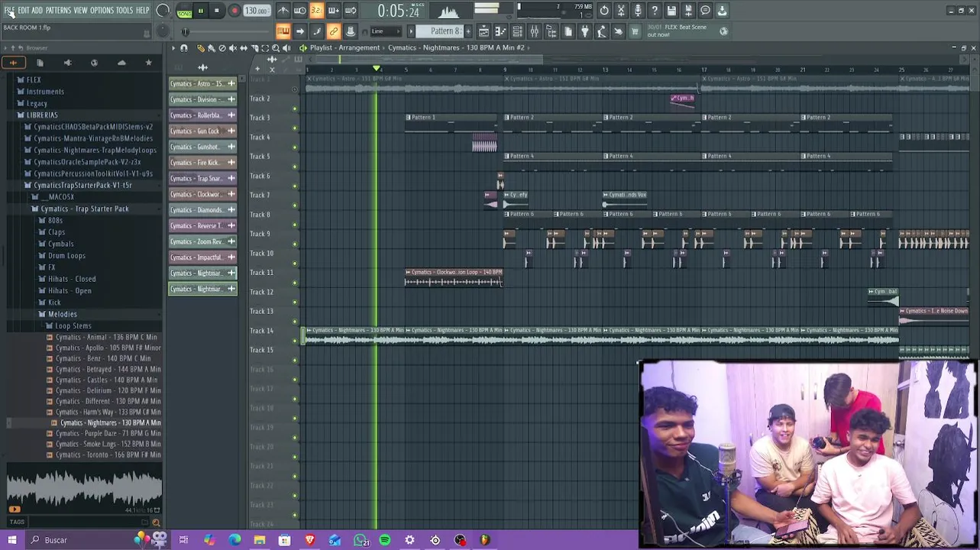
Task: Select the Cymatics - Gunshot clip in picker
Action: coord(202,147)
